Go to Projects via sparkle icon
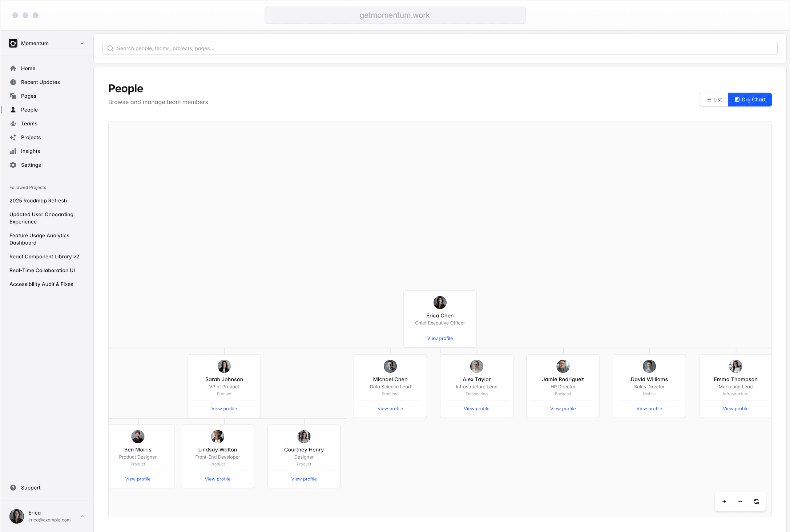 click(x=13, y=137)
